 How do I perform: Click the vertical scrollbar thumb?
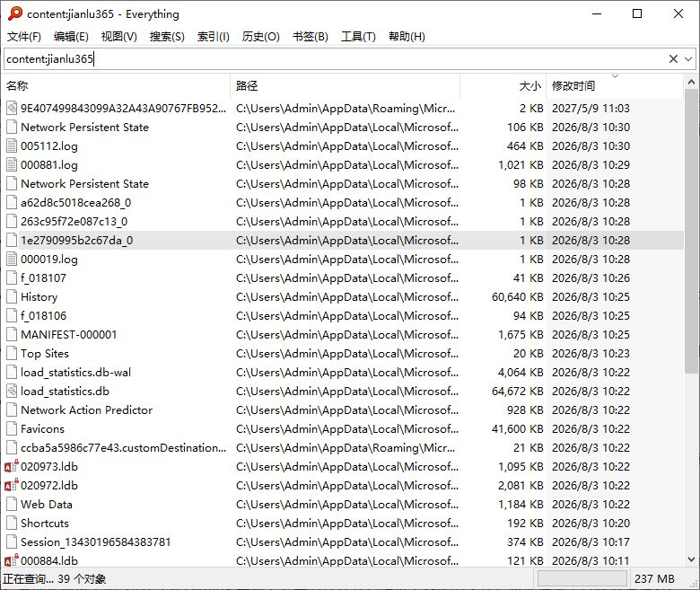coord(691,232)
